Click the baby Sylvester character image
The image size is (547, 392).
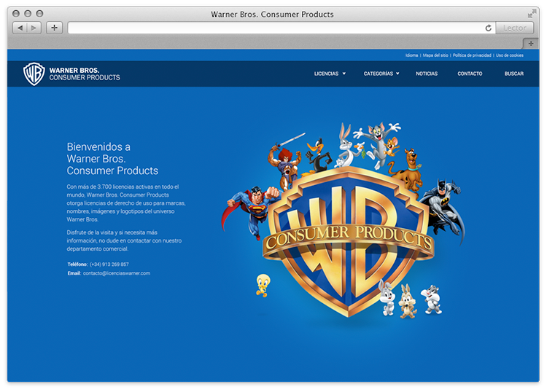click(432, 299)
